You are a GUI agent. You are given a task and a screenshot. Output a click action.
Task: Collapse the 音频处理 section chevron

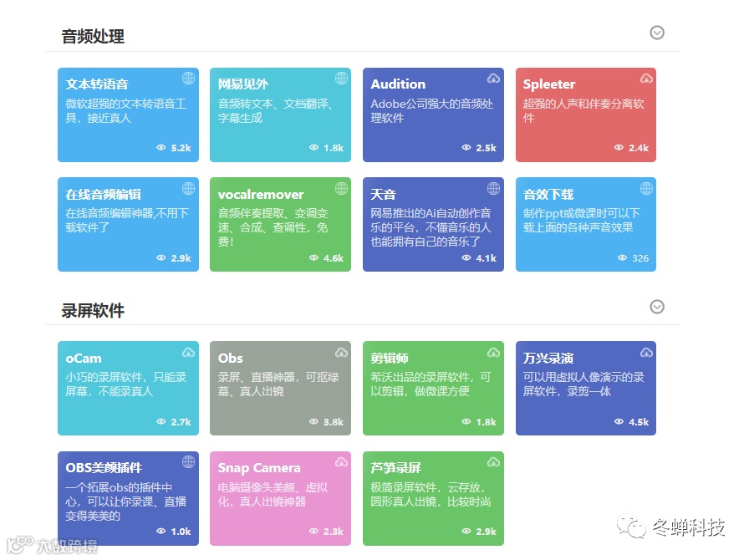[x=657, y=33]
